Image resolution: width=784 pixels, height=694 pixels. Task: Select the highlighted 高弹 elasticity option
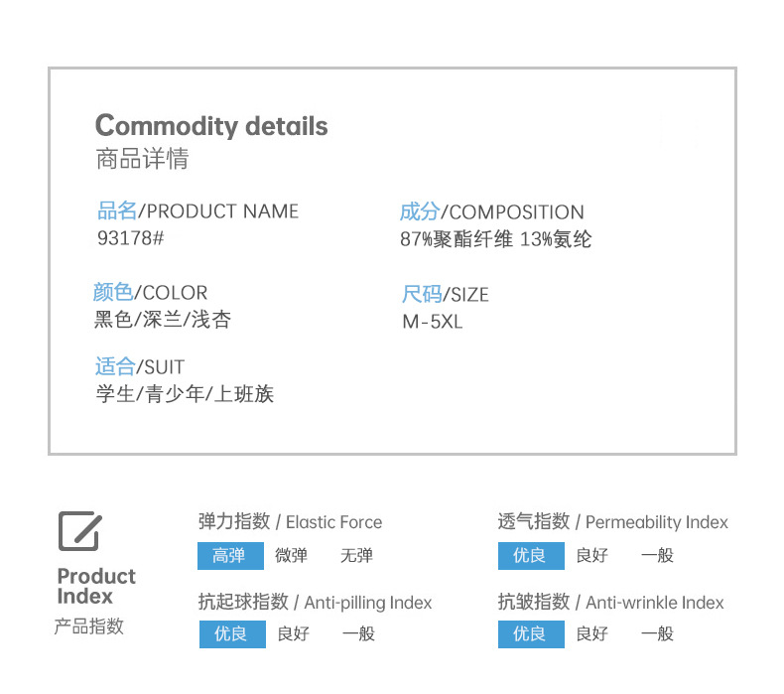pos(229,556)
